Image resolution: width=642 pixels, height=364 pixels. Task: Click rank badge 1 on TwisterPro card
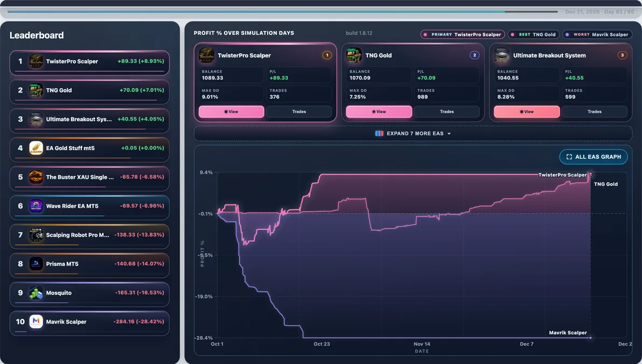point(327,55)
